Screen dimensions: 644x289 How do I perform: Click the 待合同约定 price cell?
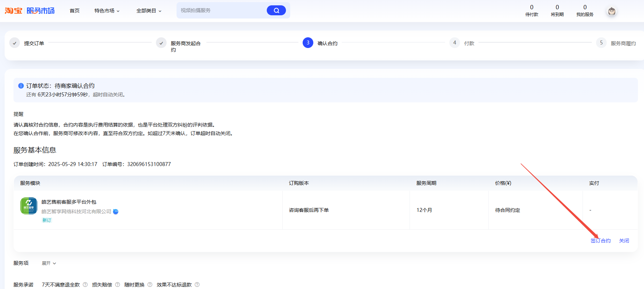[x=508, y=210]
